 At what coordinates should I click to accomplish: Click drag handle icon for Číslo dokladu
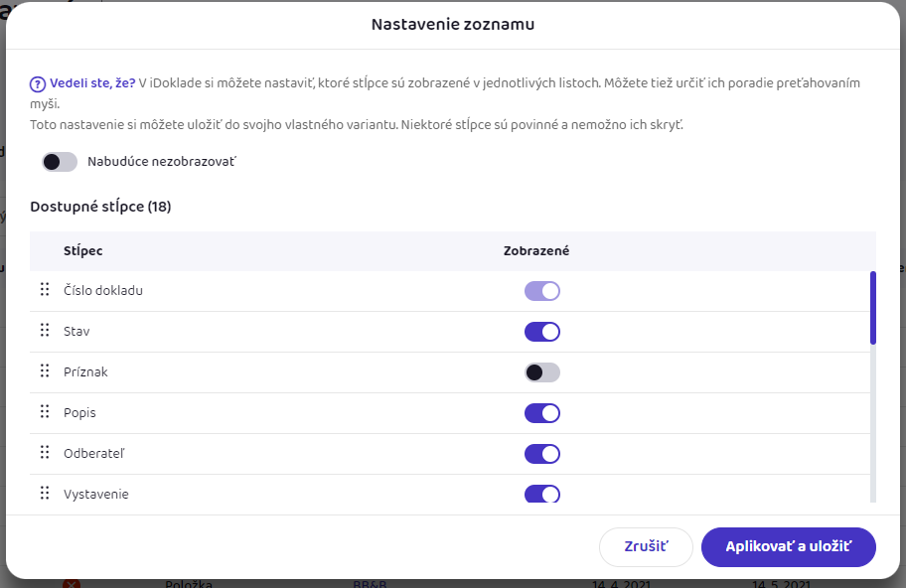point(45,290)
